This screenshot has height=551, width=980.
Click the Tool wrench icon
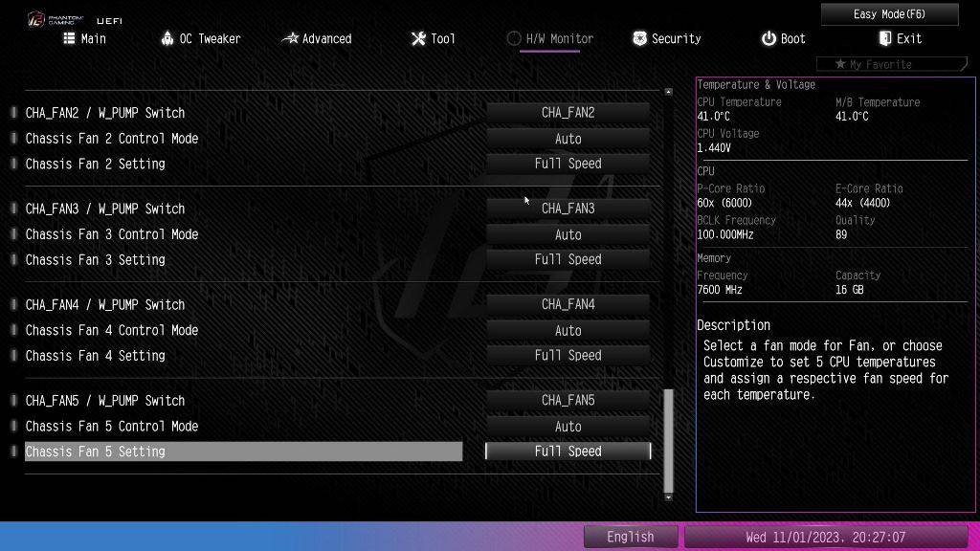point(418,38)
